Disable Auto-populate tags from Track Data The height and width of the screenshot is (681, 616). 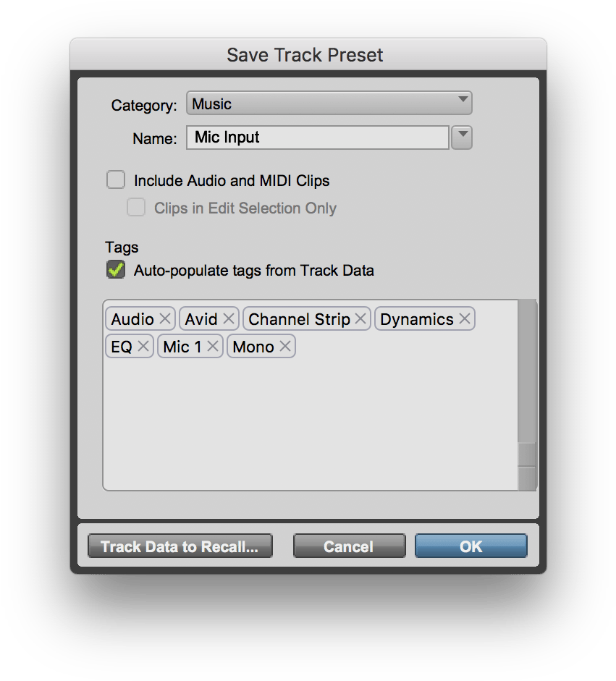tap(116, 269)
